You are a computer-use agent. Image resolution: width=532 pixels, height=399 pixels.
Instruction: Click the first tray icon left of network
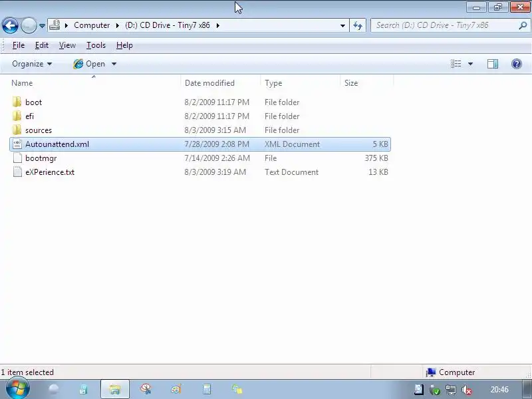[x=419, y=390]
